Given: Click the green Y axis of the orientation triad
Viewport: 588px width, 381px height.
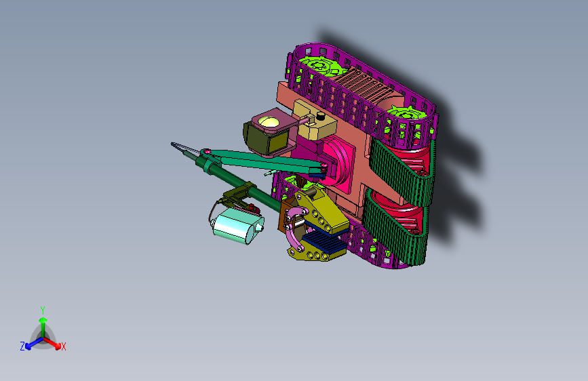Looking at the screenshot, I should [43, 326].
